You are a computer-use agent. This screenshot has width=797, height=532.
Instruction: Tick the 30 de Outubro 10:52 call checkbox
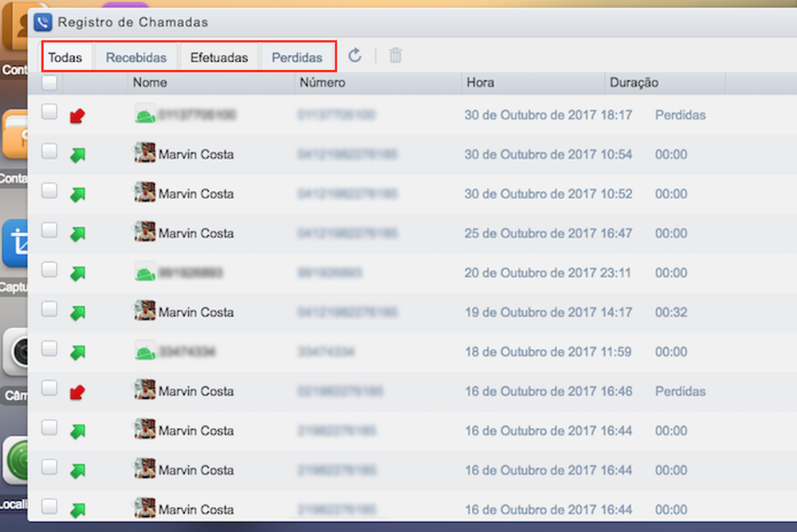(x=49, y=190)
